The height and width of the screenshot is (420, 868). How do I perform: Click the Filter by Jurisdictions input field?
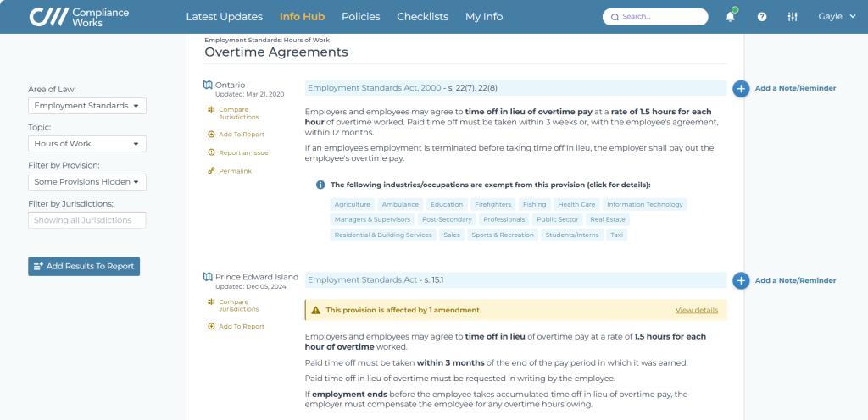(86, 220)
